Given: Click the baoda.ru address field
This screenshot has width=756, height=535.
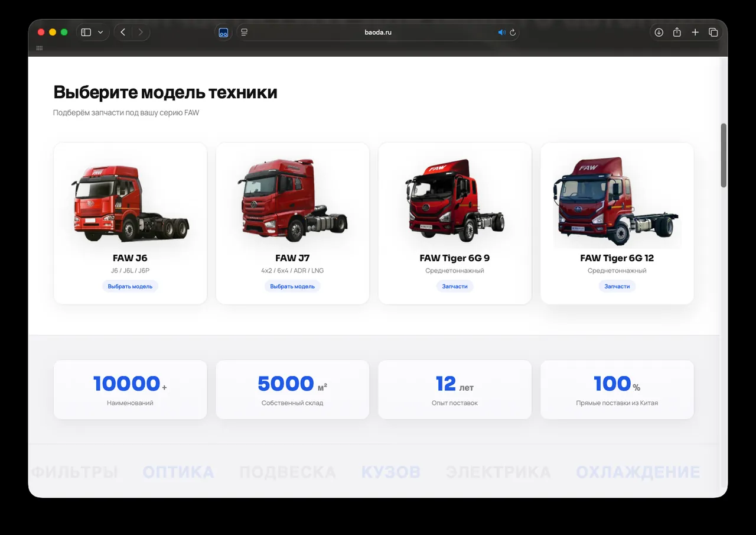Looking at the screenshot, I should click(378, 33).
